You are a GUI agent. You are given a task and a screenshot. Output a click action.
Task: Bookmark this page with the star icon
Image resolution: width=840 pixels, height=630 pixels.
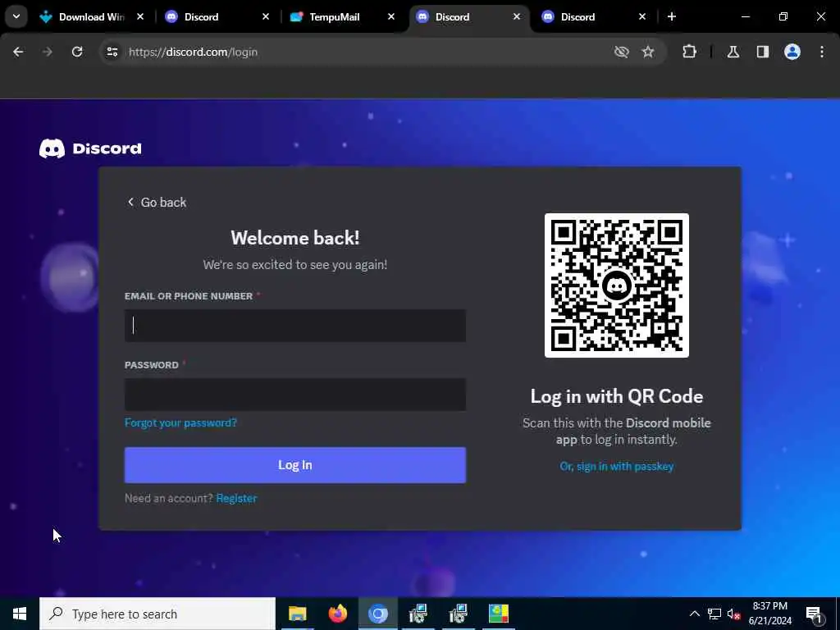point(648,52)
